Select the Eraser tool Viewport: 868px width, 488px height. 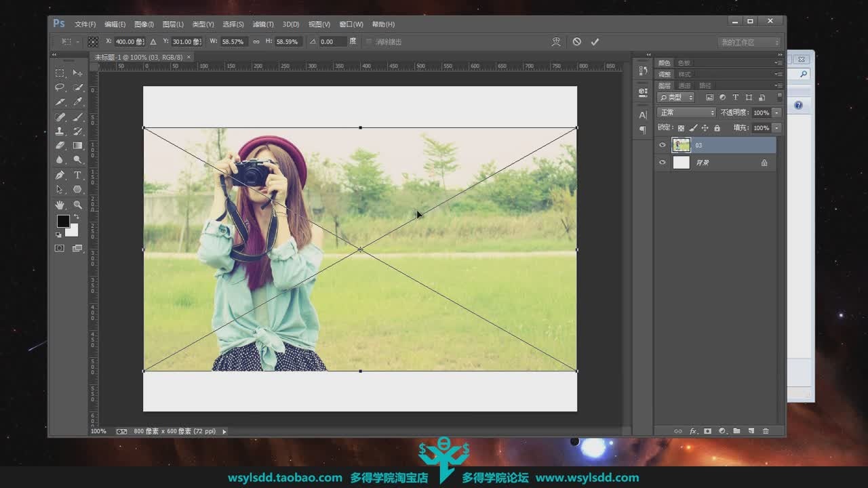(60, 146)
